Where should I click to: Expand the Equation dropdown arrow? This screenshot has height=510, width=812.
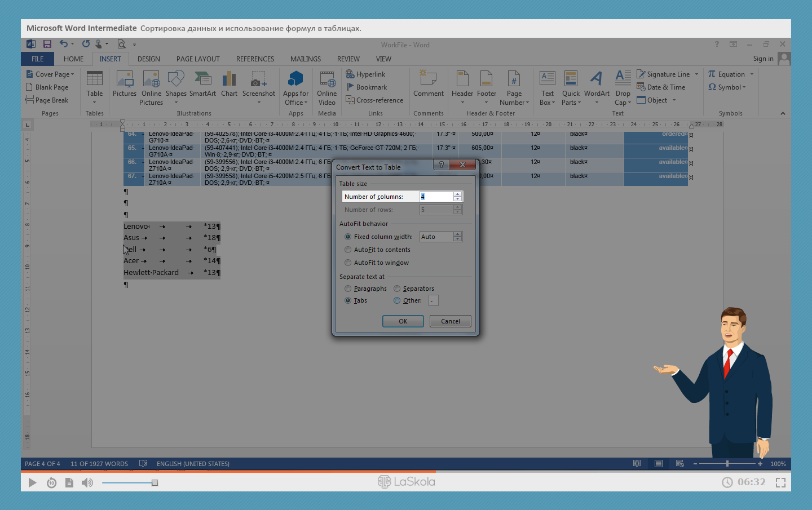[752, 74]
